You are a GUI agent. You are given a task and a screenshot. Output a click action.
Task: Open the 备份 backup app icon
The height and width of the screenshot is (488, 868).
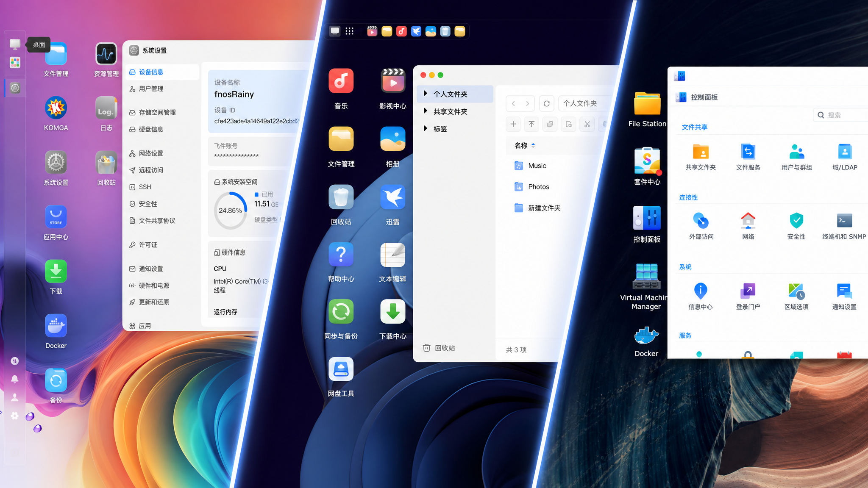coord(56,380)
